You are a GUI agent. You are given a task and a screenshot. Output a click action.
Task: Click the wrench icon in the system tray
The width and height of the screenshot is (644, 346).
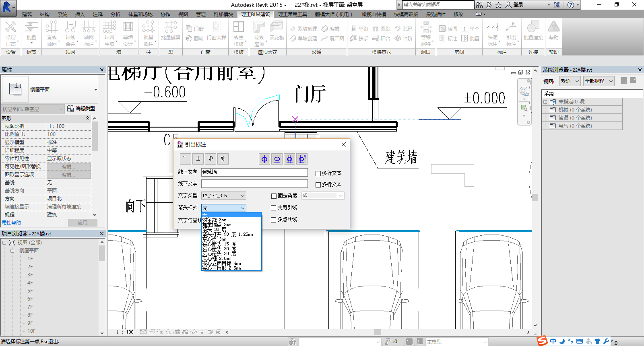[x=606, y=341]
